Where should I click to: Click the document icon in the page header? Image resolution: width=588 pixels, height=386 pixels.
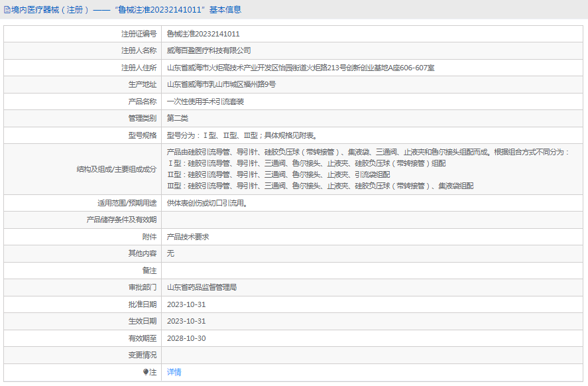pos(7,10)
